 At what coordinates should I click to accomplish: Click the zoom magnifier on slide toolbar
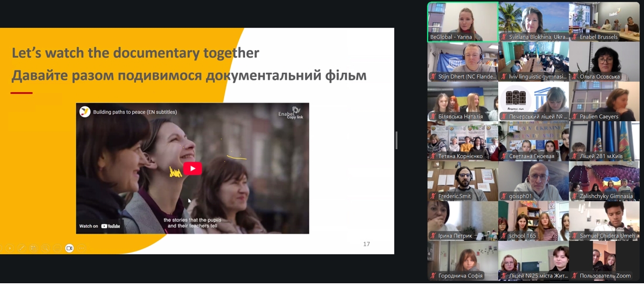click(x=45, y=248)
